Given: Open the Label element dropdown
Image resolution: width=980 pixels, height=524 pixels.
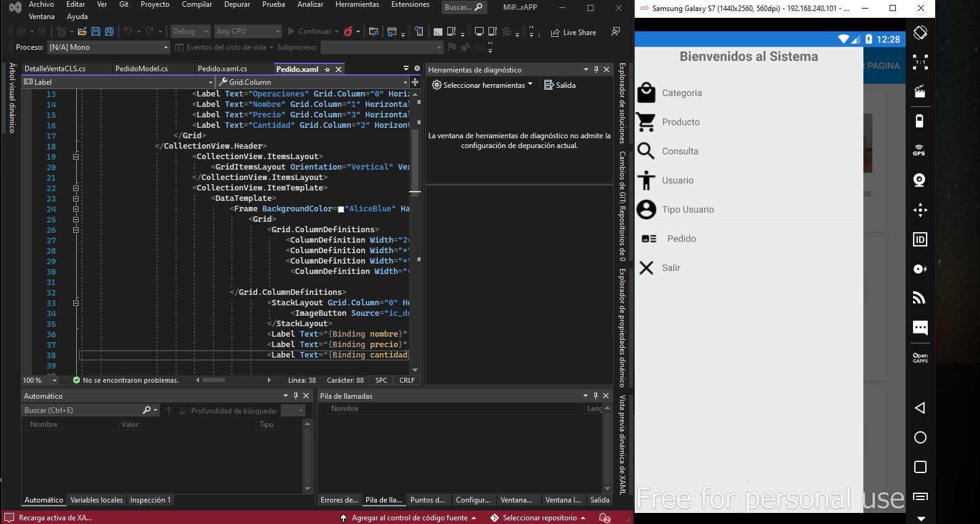Looking at the screenshot, I should tap(118, 82).
